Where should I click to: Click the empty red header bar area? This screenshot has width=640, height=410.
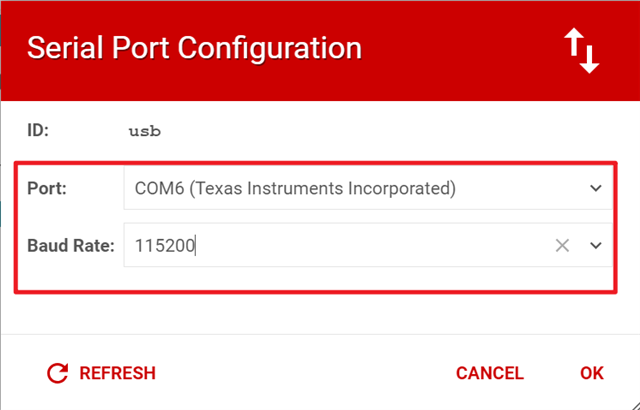pos(461,51)
